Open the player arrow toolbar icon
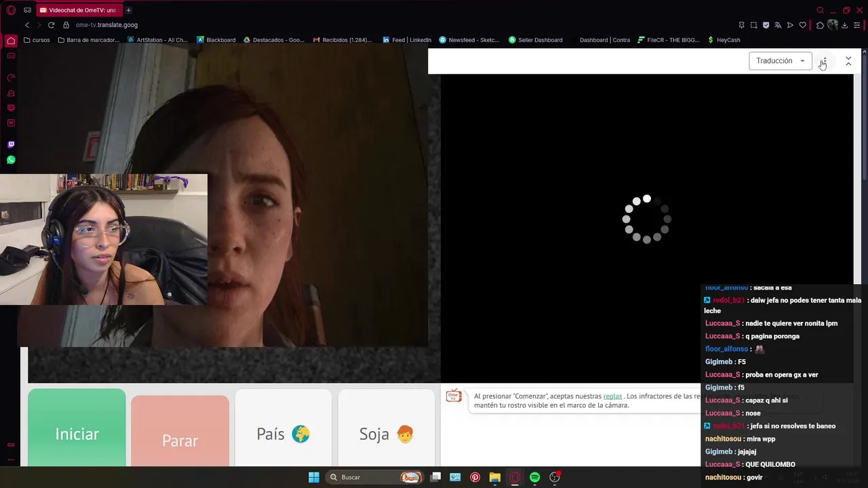868x488 pixels. [x=790, y=25]
